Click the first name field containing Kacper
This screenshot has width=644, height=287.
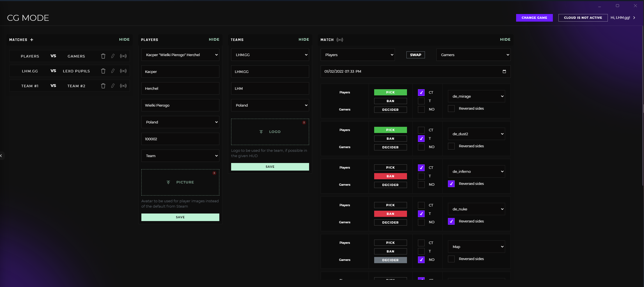tap(180, 72)
